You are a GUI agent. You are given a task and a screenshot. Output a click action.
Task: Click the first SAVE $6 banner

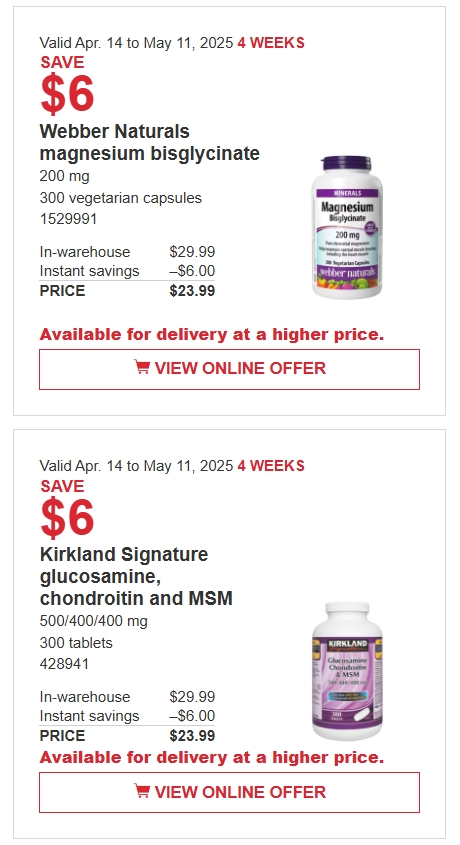tap(67, 85)
